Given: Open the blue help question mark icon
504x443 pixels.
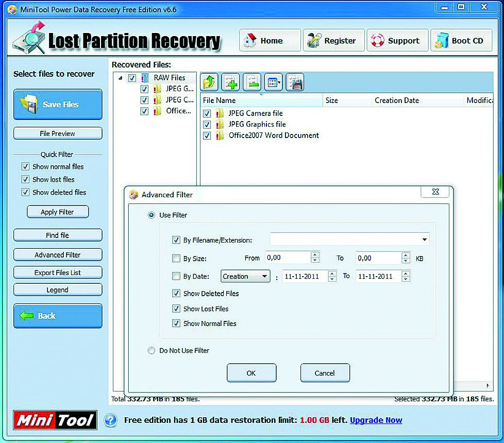Looking at the screenshot, I should [111, 420].
